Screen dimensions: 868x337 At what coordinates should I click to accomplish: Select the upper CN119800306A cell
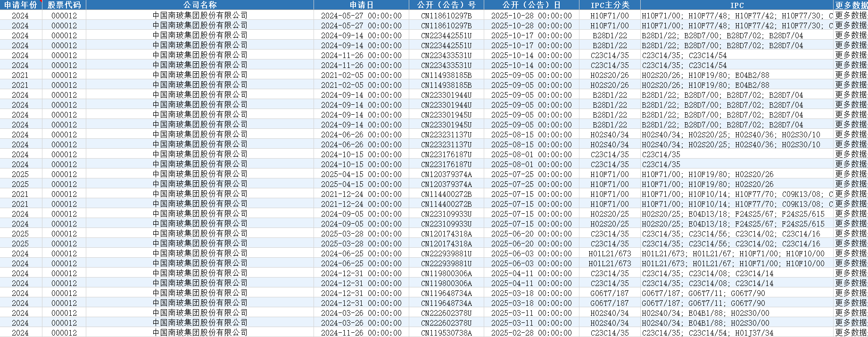446,273
